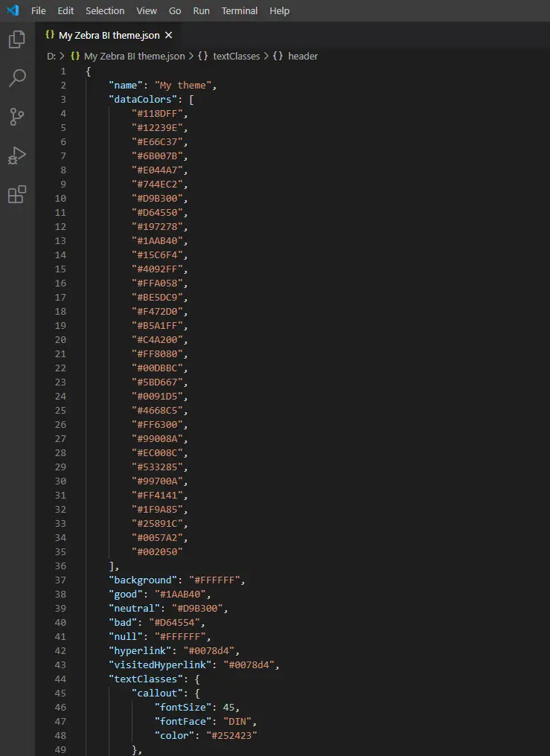Click the color value "#D64550"
This screenshot has height=756, width=550.
point(157,213)
